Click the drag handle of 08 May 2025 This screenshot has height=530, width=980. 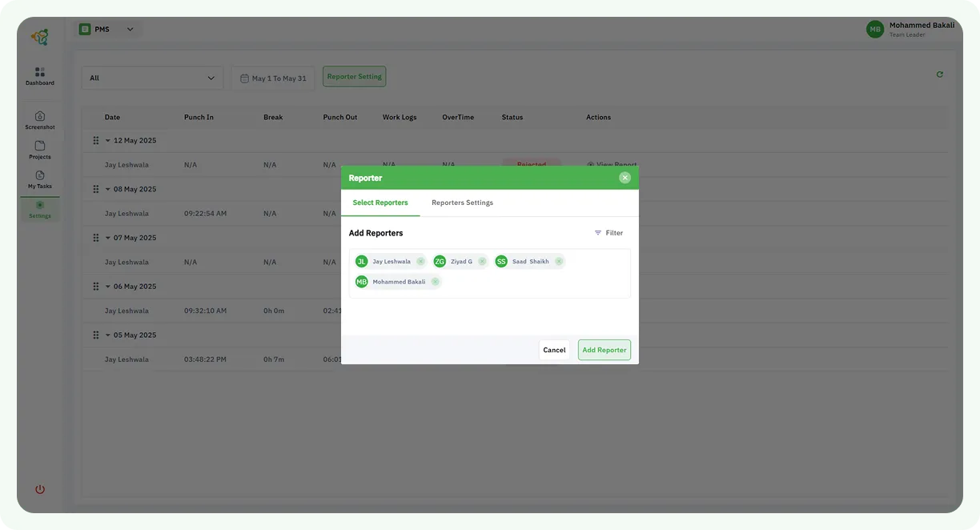96,190
